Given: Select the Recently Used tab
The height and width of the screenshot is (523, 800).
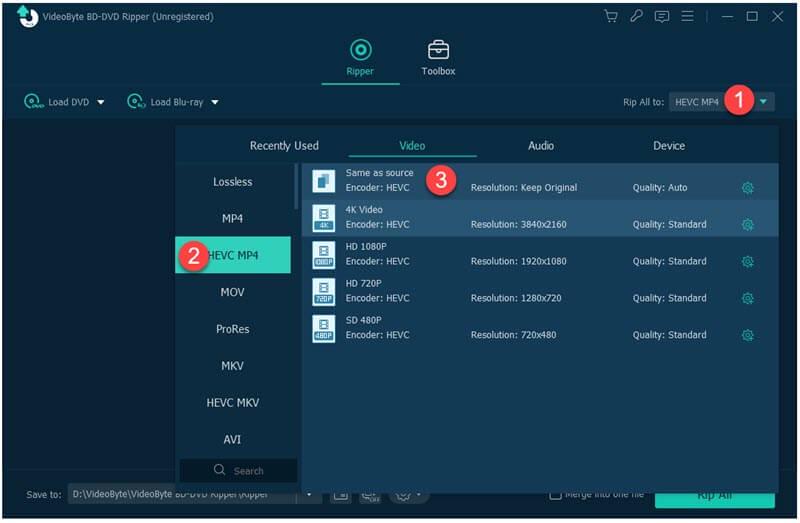Looking at the screenshot, I should [x=284, y=146].
